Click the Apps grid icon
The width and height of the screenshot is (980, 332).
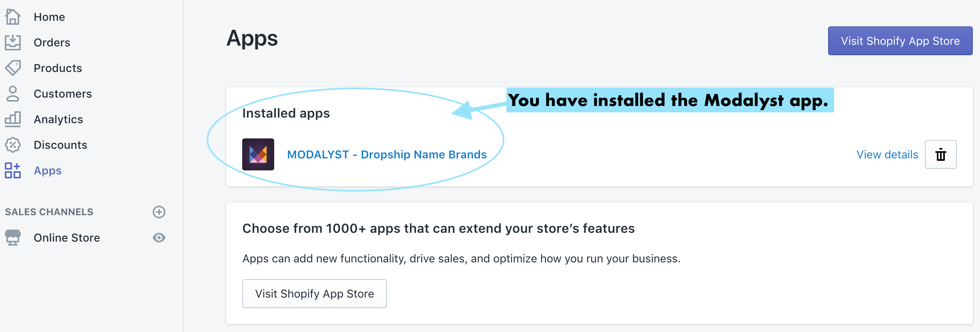tap(13, 170)
